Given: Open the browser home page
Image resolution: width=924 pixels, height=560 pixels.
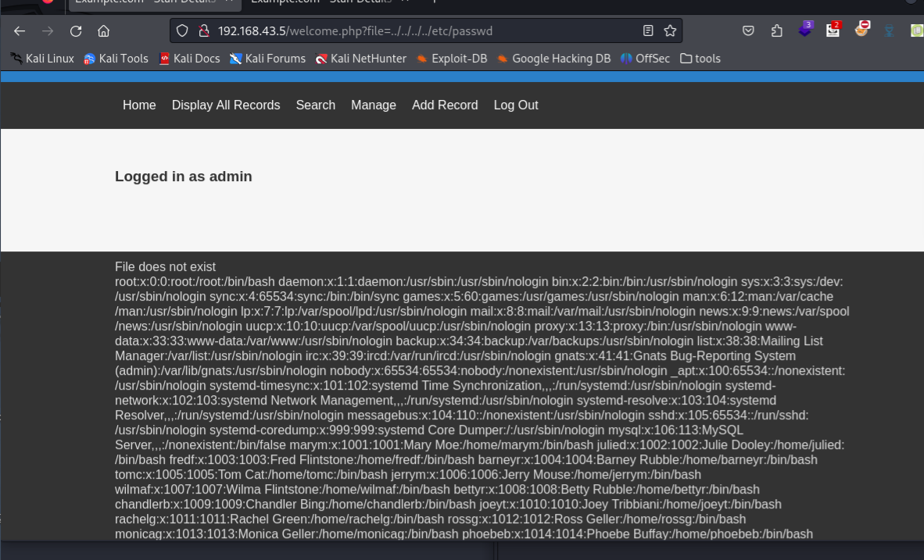Looking at the screenshot, I should pyautogui.click(x=104, y=31).
